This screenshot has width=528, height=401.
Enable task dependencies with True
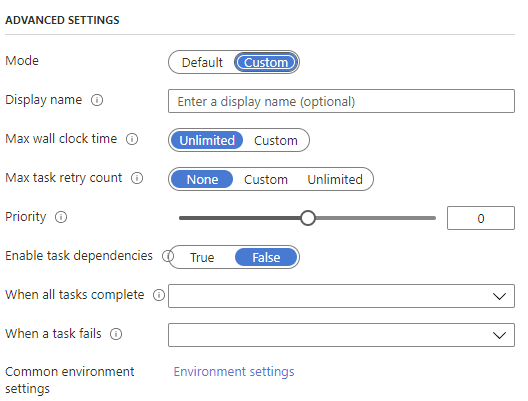pyautogui.click(x=202, y=258)
